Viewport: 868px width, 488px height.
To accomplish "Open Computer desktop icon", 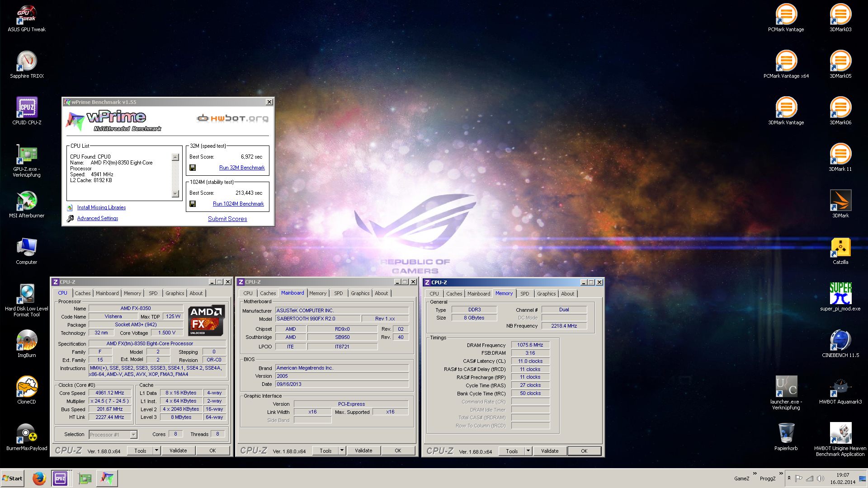I will [27, 251].
